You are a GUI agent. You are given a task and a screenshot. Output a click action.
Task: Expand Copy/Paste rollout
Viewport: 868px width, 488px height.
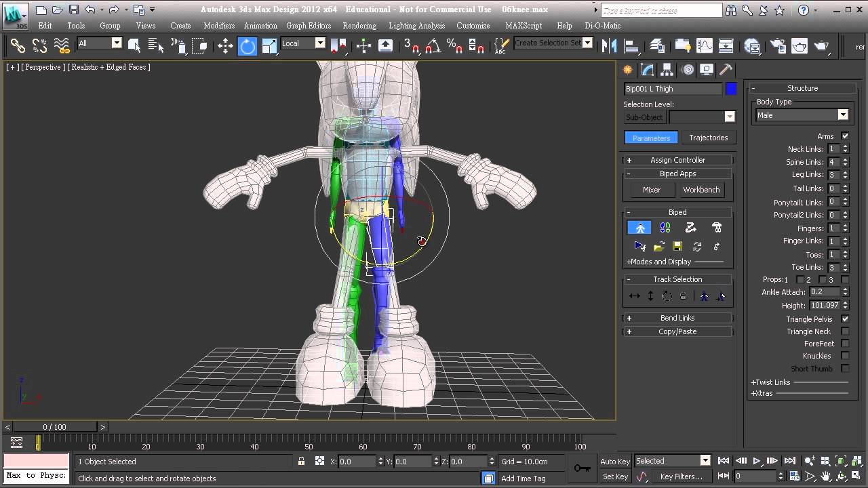coord(677,331)
